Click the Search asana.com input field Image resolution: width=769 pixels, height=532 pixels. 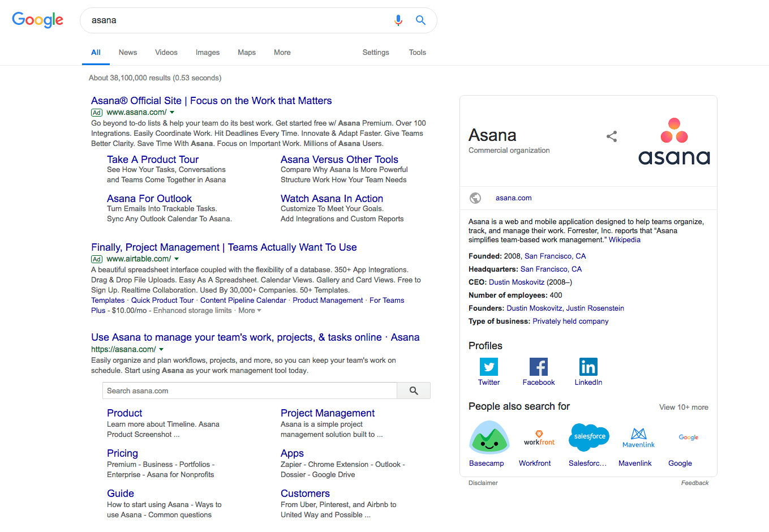click(250, 391)
